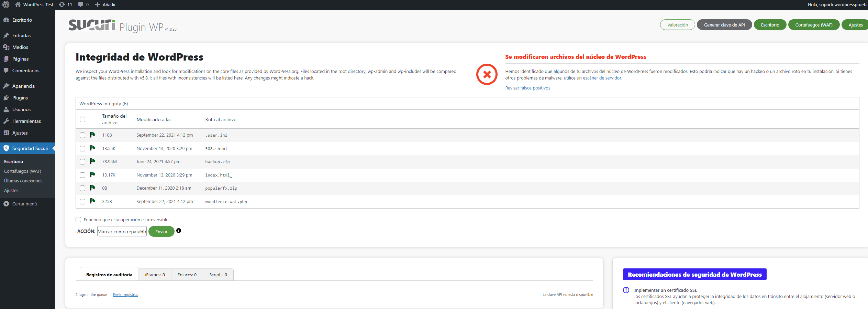Screen dimensions: 868x309
Task: Click the plus icon next to Añadir
Action: click(x=97, y=4)
